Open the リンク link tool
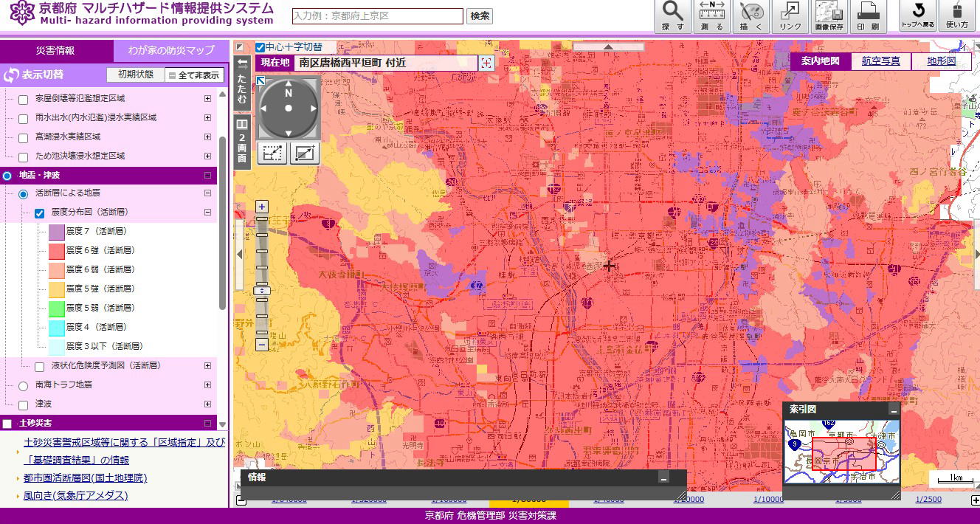 coord(790,16)
